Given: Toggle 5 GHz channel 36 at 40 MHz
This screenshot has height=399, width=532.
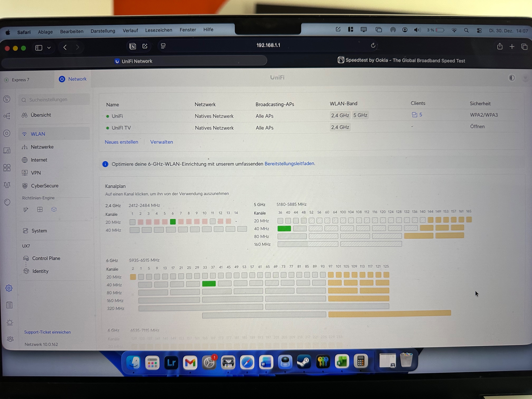Looking at the screenshot, I should point(284,228).
